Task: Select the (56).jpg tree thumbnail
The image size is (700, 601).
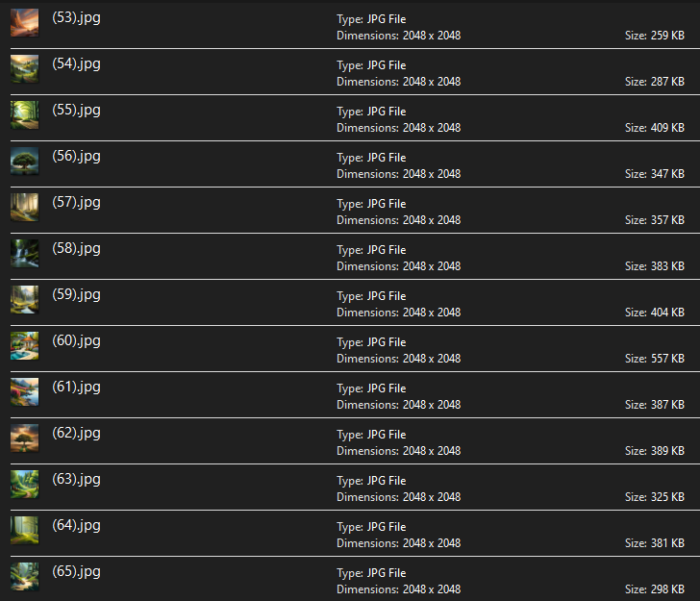Action: tap(24, 161)
